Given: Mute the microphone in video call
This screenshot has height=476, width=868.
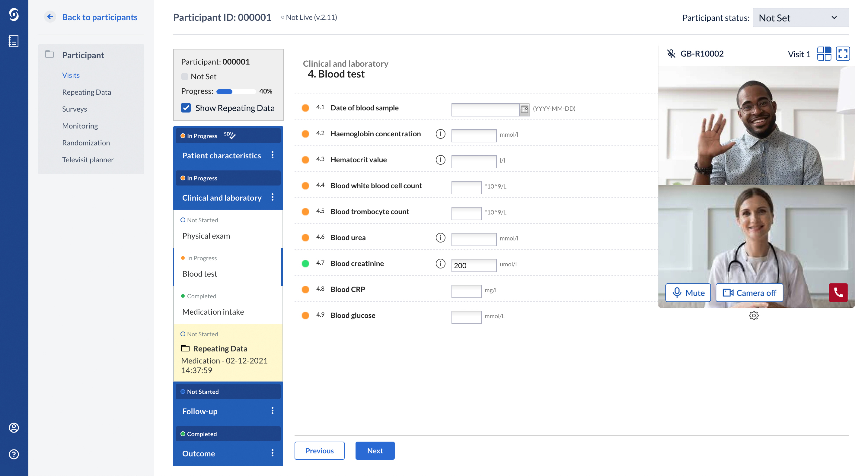Looking at the screenshot, I should point(688,292).
